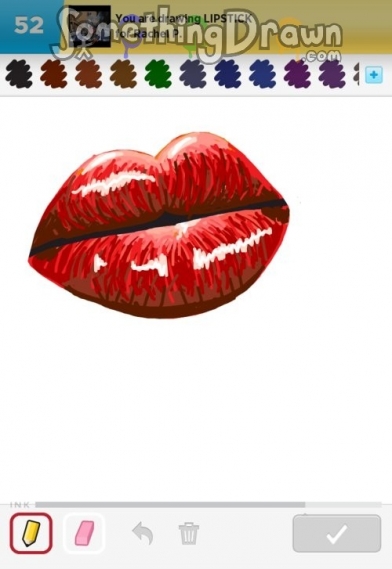This screenshot has height=569, width=392.
Task: Tap the INK level bar
Action: tap(208, 504)
